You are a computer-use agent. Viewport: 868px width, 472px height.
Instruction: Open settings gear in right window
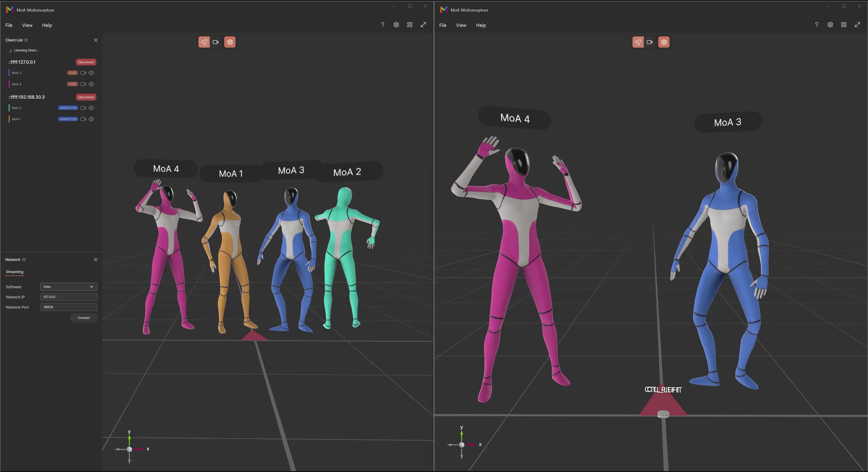pyautogui.click(x=830, y=25)
